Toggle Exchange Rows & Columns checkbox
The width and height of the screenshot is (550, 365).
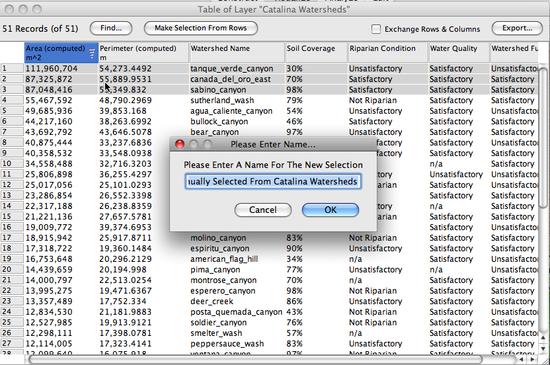point(376,29)
